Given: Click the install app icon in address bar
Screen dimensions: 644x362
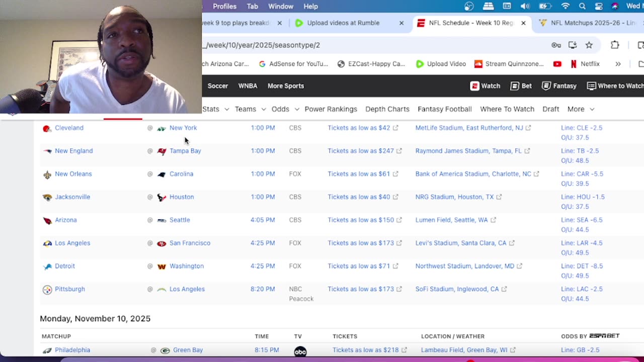Looking at the screenshot, I should tap(573, 45).
